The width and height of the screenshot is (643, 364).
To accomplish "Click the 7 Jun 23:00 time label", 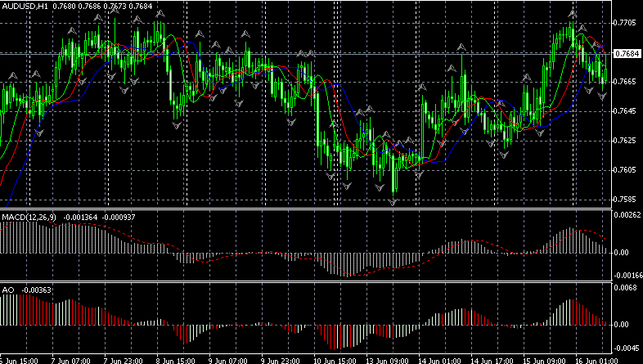I will pos(123,361).
